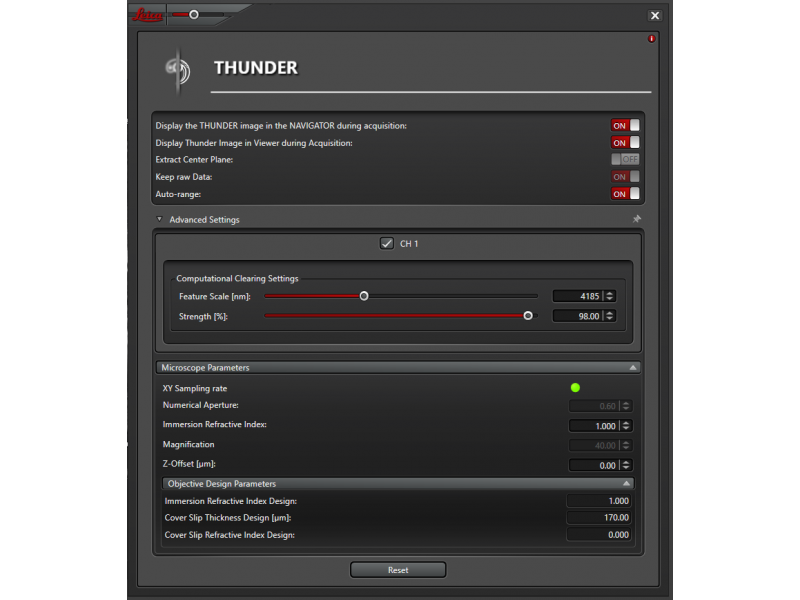Viewport: 800px width, 600px height.
Task: Click the Magnification label
Action: 188,444
